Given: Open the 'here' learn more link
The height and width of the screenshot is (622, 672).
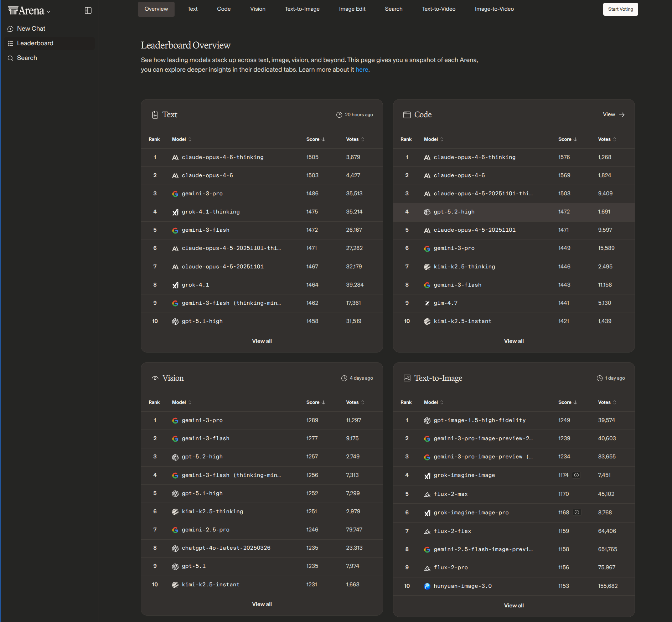Looking at the screenshot, I should [x=362, y=70].
